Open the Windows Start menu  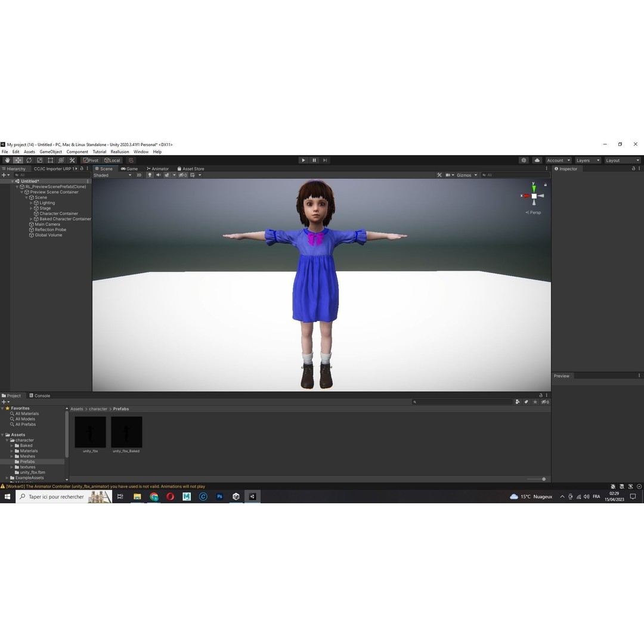(7, 497)
